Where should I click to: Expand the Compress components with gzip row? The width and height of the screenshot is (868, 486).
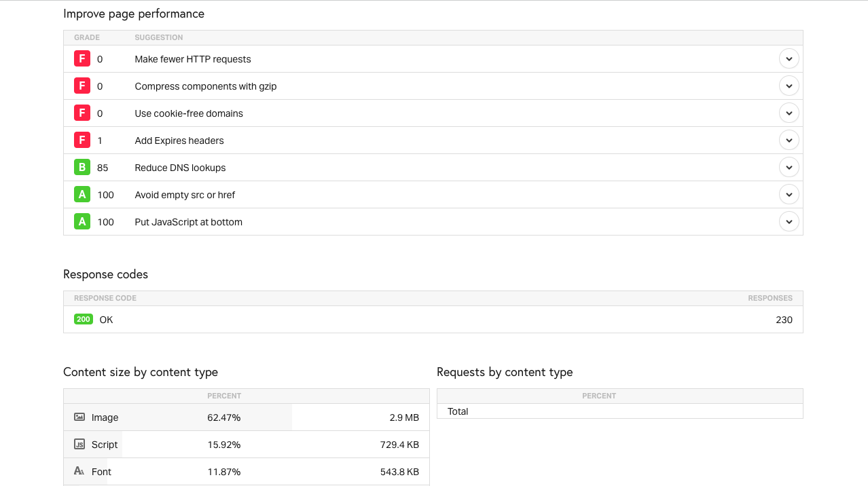[x=789, y=86]
